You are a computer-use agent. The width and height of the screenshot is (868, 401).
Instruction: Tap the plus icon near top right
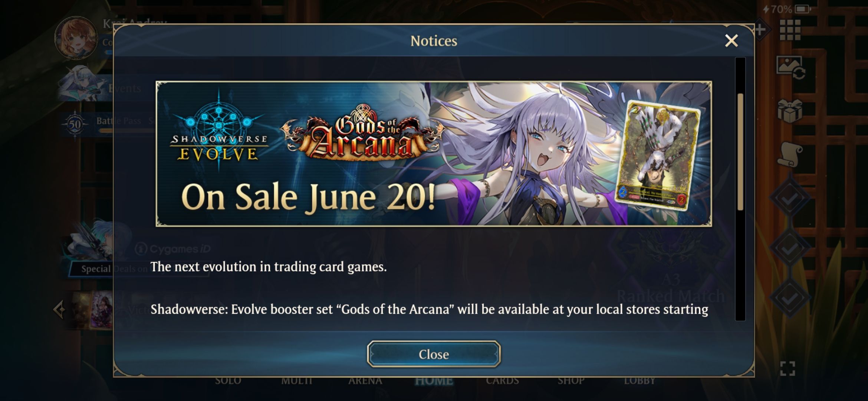(x=760, y=30)
